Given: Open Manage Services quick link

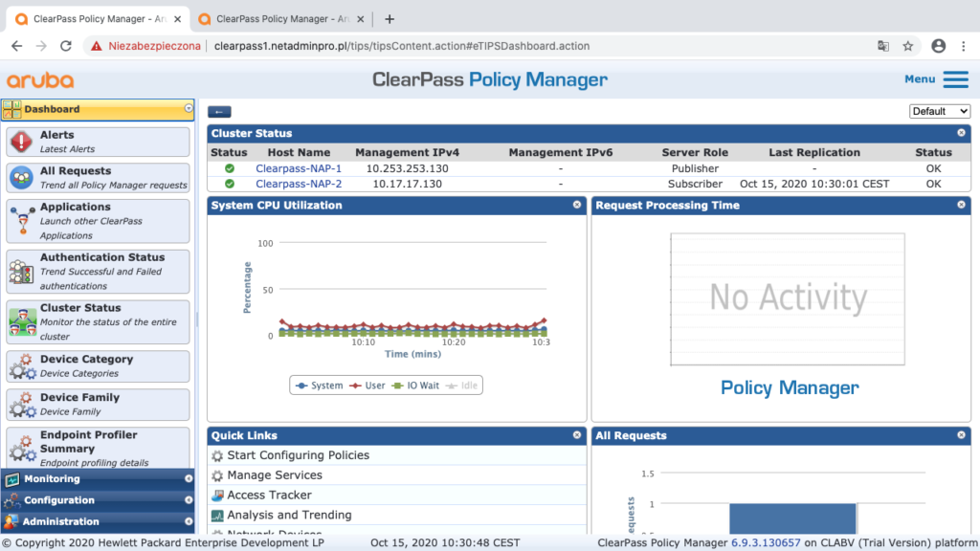Looking at the screenshot, I should (x=275, y=475).
